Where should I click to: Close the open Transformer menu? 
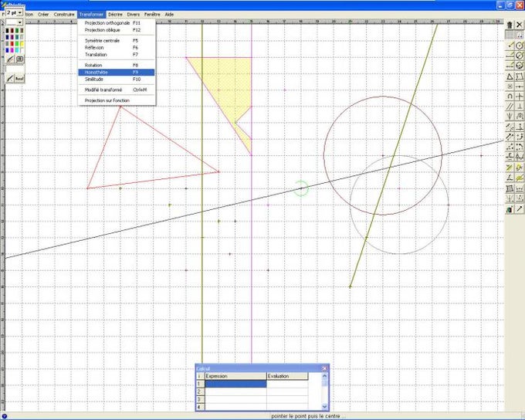tap(91, 15)
